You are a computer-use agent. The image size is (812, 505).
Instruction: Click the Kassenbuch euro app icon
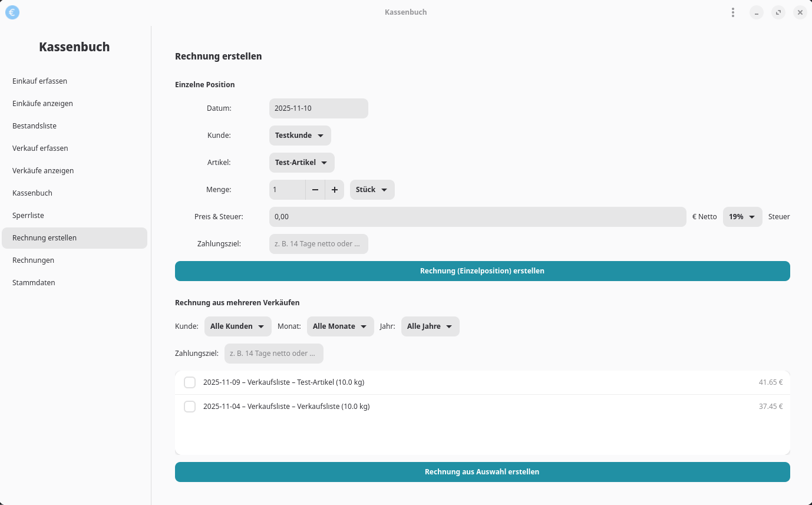click(x=12, y=12)
